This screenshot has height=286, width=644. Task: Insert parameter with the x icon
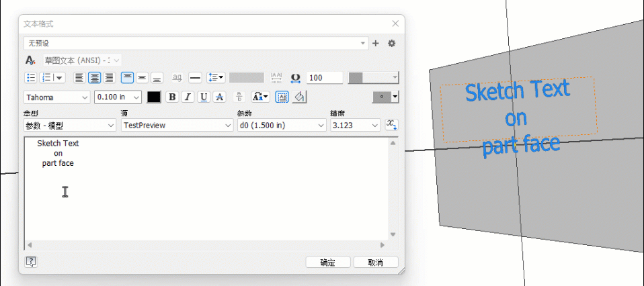point(392,125)
